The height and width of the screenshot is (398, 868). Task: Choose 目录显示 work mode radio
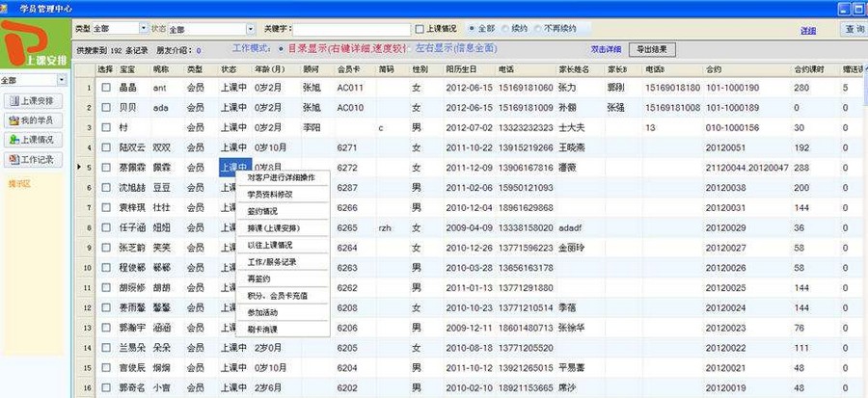pyautogui.click(x=281, y=48)
